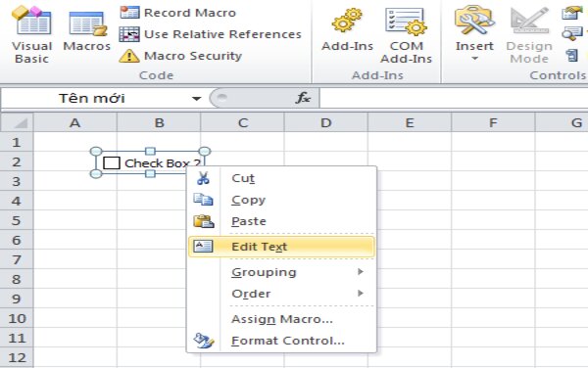Choose Edit Text from the context menu
Viewport: 588px width, 368px height.
tap(281, 247)
